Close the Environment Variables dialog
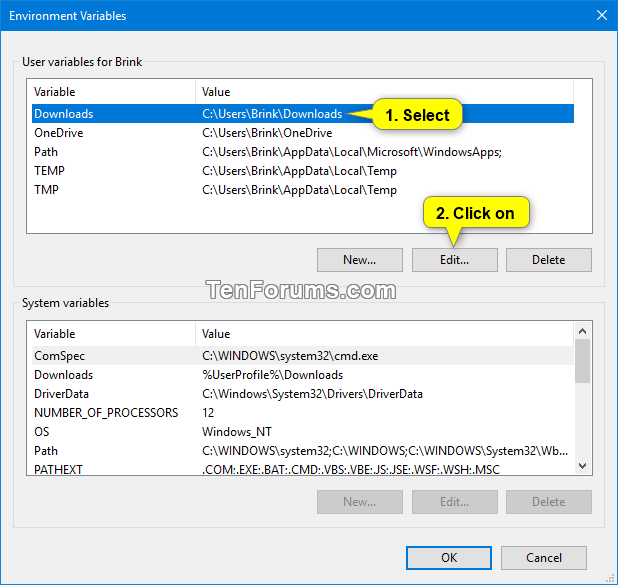This screenshot has width=618, height=585. (601, 15)
